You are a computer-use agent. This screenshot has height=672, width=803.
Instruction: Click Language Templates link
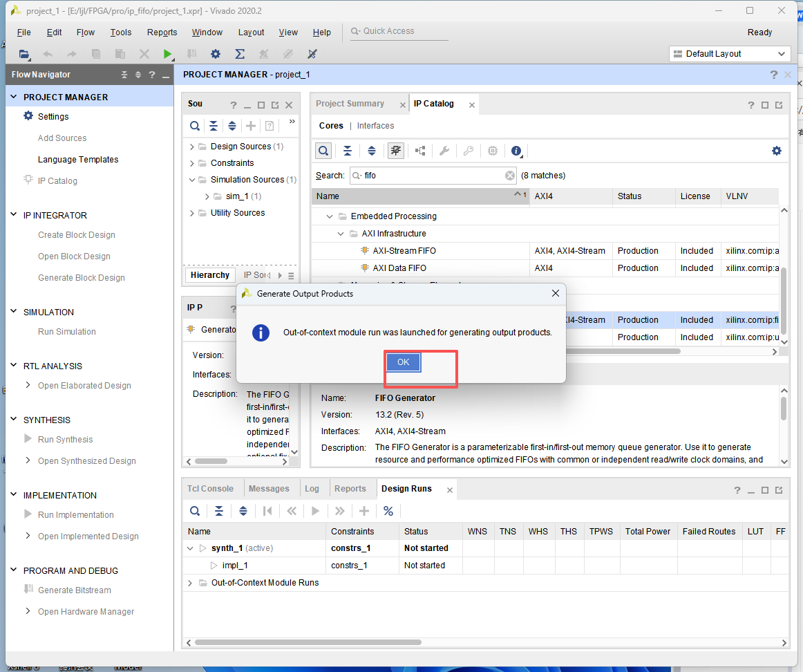tap(78, 160)
